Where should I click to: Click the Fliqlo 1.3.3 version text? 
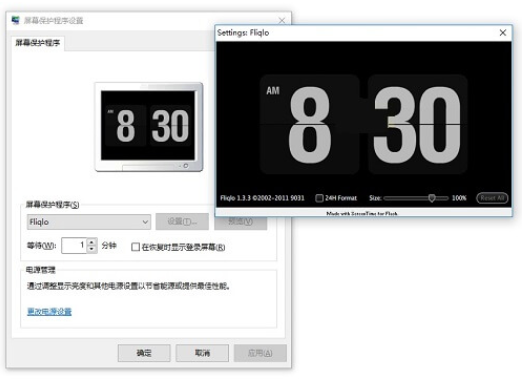click(x=262, y=198)
